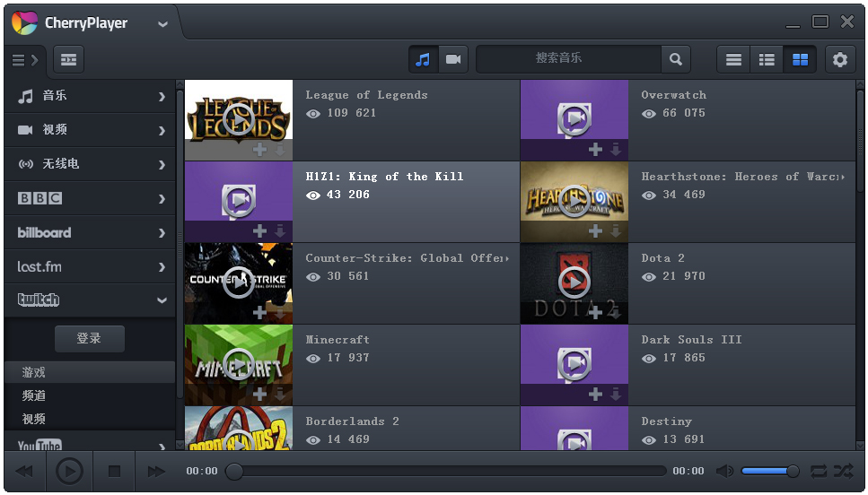This screenshot has width=868, height=495.
Task: Expand the 无线电 sidebar section
Action: [x=91, y=164]
